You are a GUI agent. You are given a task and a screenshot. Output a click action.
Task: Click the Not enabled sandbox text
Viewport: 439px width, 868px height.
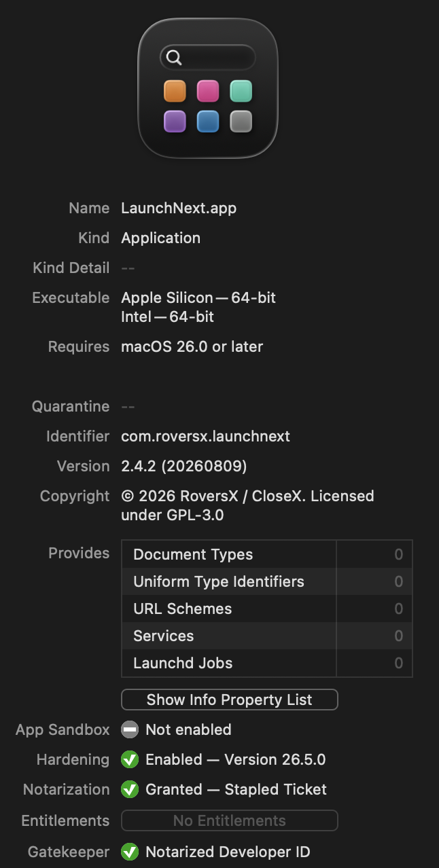[x=188, y=729]
